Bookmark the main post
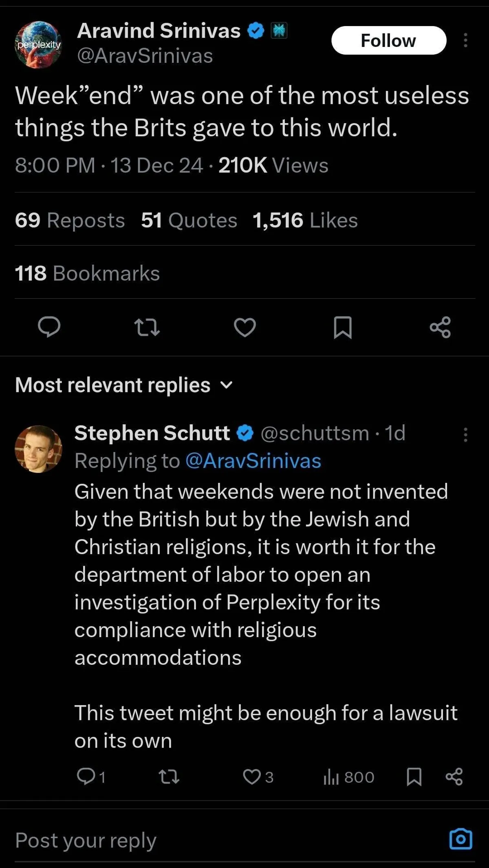Screen dimensions: 489x868 coord(342,328)
